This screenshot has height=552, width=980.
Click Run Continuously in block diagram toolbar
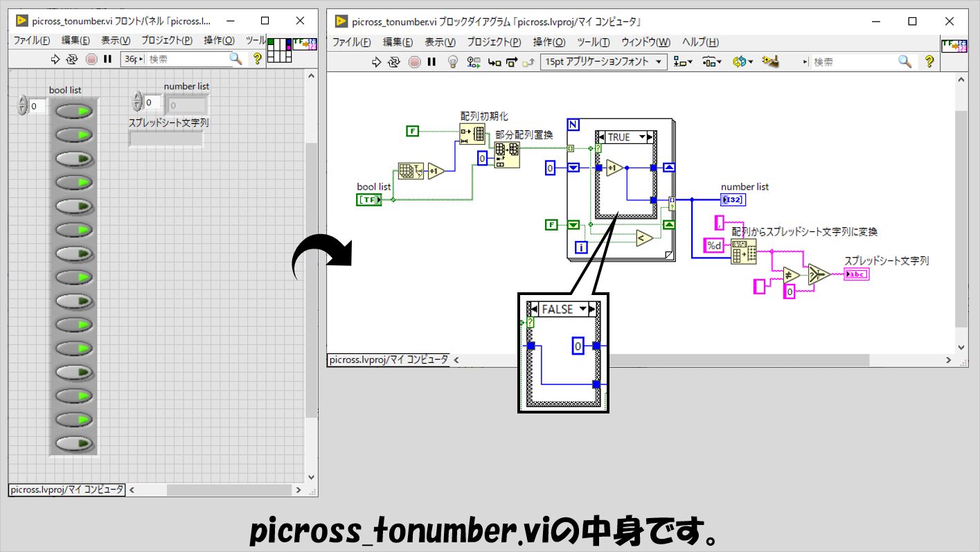click(394, 62)
